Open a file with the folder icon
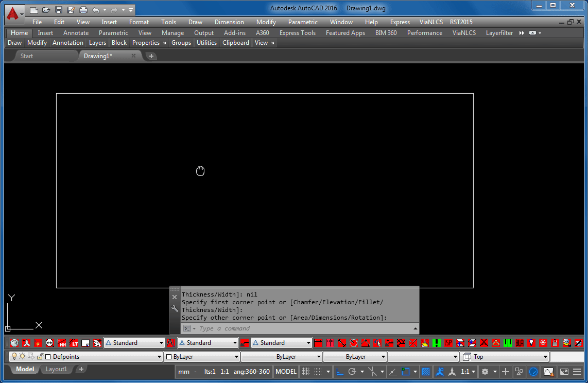 (46, 10)
